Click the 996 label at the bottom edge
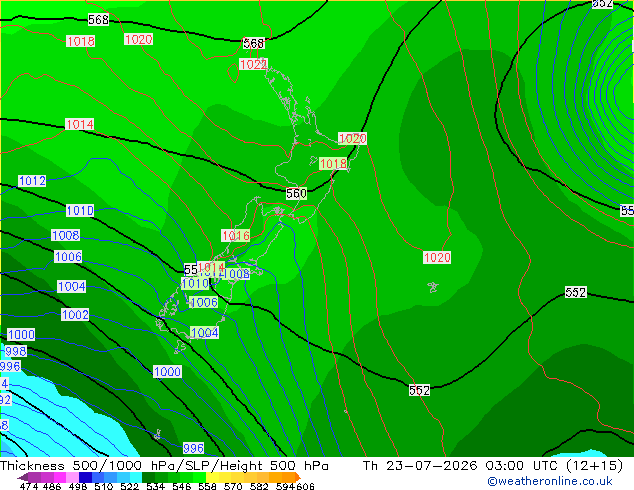 (193, 448)
